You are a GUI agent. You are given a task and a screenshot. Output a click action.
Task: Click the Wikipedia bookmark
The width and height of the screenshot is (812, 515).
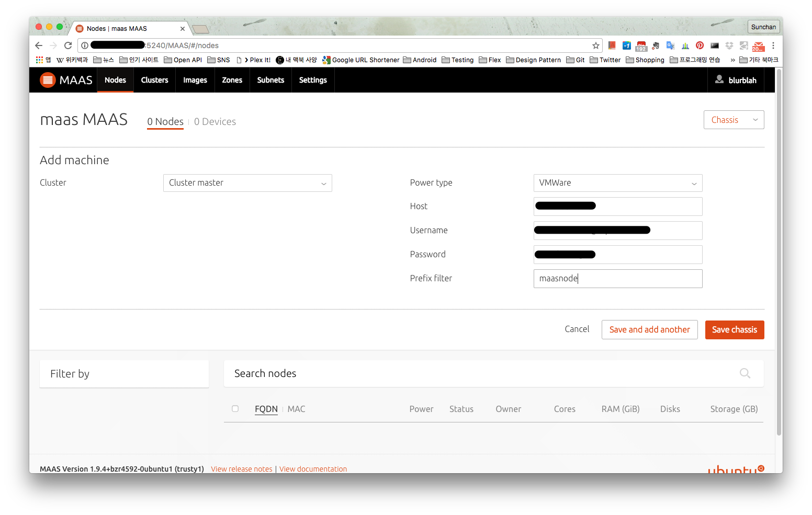72,60
